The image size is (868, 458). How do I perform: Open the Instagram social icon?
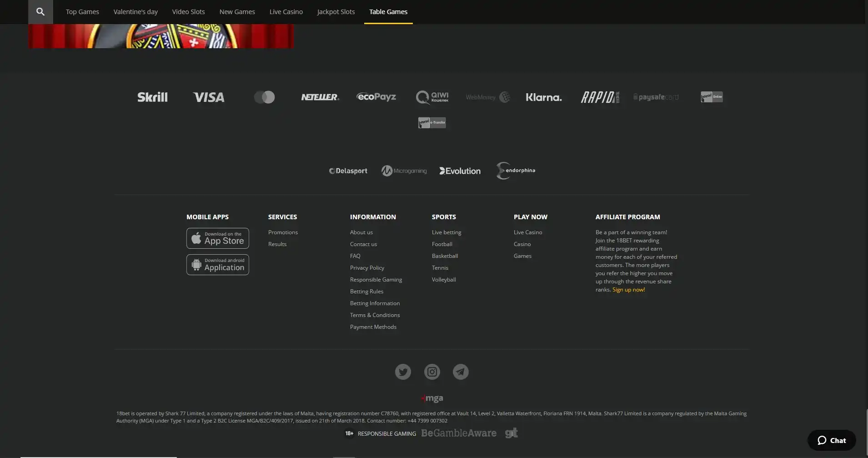pyautogui.click(x=432, y=372)
